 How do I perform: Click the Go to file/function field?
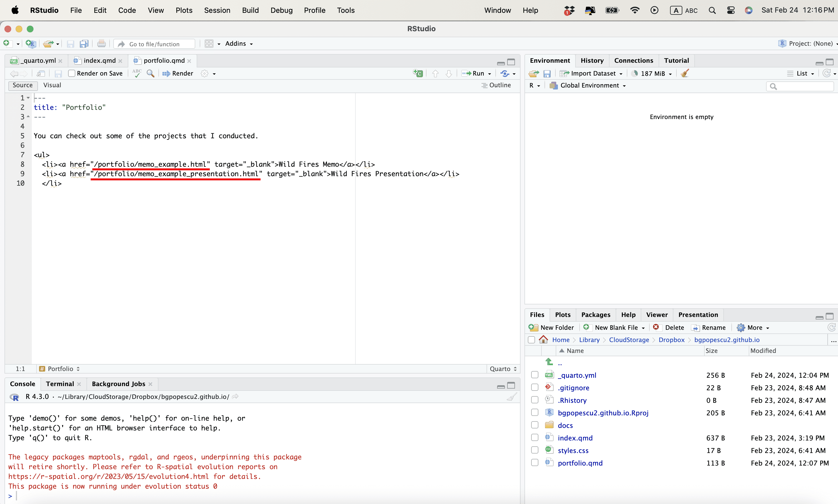click(155, 44)
